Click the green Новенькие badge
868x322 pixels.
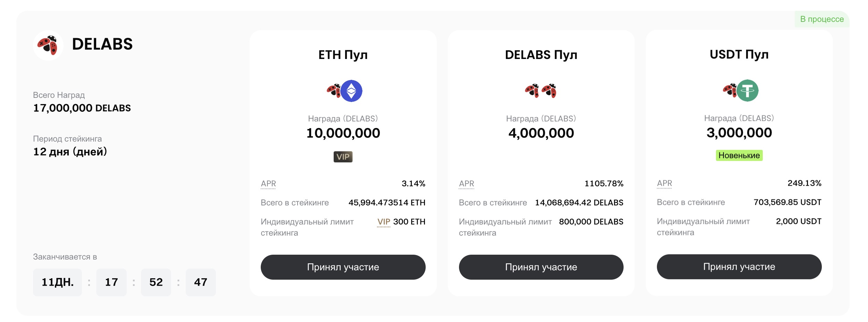pos(739,155)
